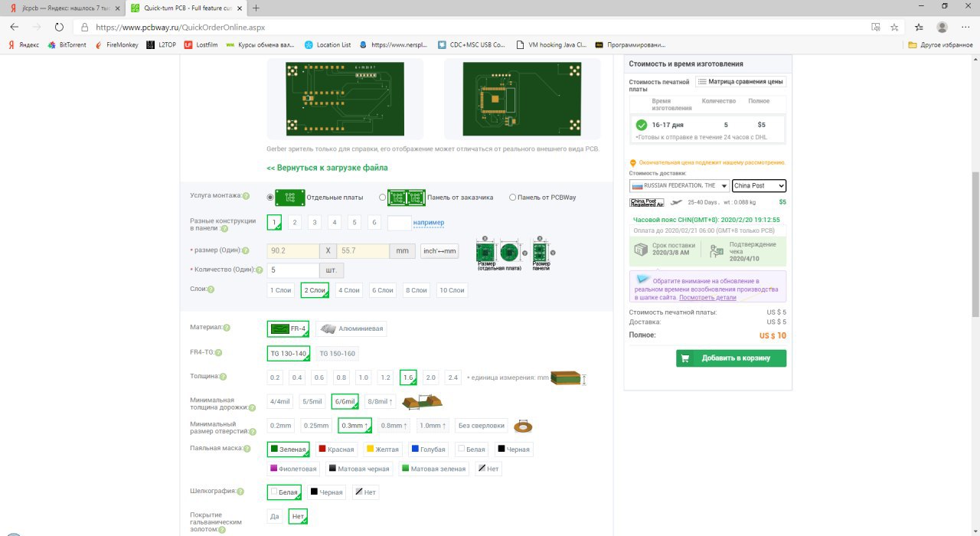The width and height of the screenshot is (980, 536).
Task: Open browser settings ellipsis menu
Action: 965,26
